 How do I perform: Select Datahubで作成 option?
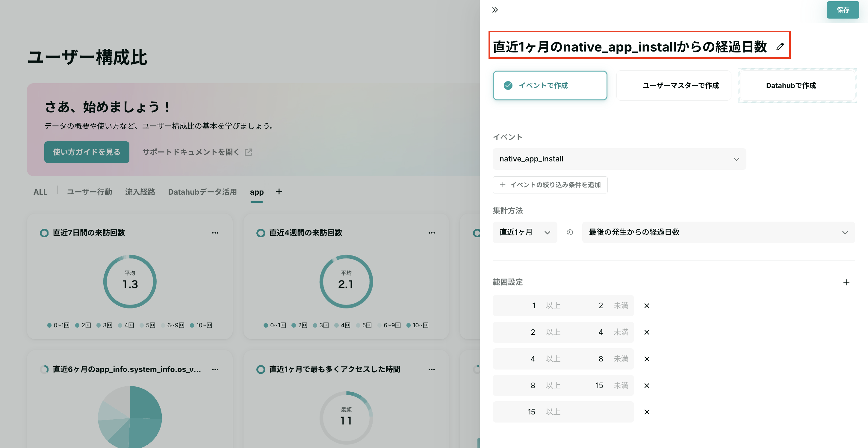coord(797,85)
